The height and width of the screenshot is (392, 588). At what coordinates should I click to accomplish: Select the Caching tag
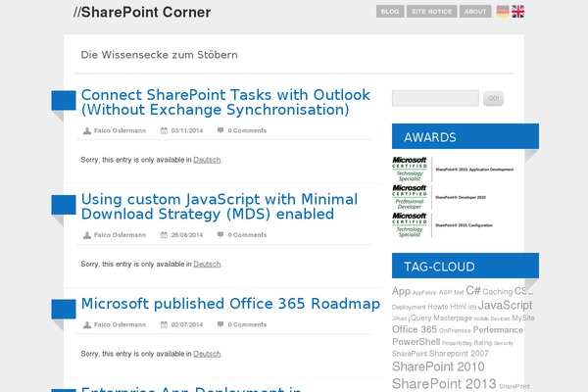pos(497,291)
